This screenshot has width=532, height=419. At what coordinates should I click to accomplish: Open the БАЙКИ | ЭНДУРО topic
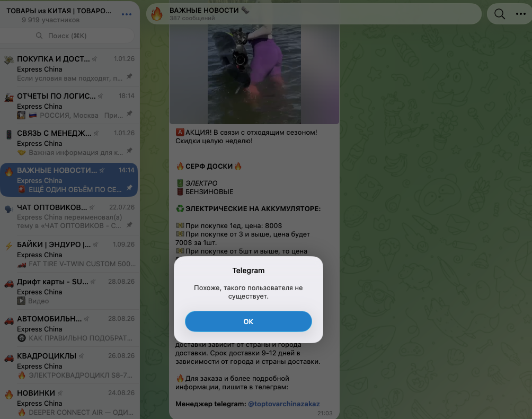(x=69, y=254)
